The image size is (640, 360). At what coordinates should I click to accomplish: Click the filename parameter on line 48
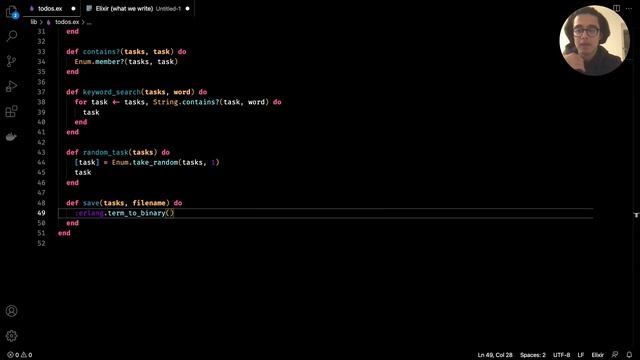click(149, 203)
